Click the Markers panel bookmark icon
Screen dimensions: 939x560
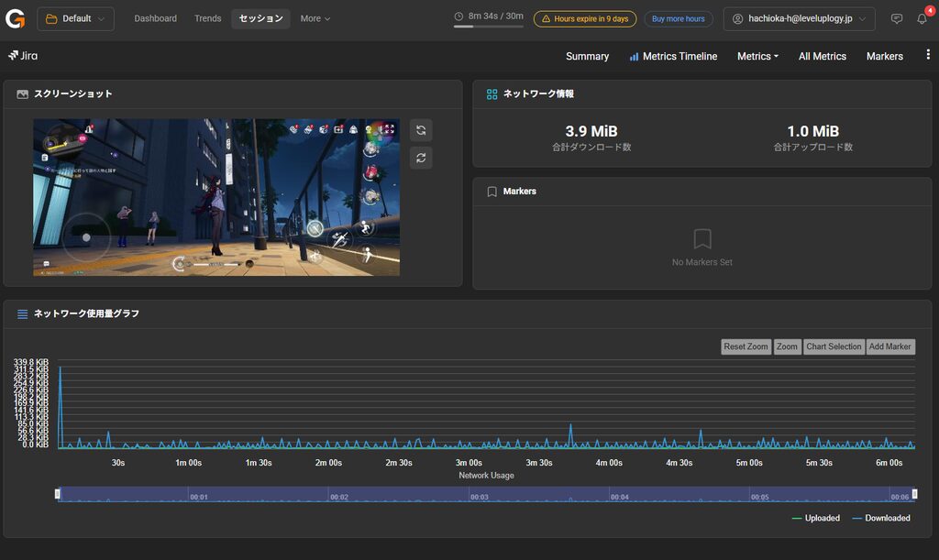click(x=492, y=192)
